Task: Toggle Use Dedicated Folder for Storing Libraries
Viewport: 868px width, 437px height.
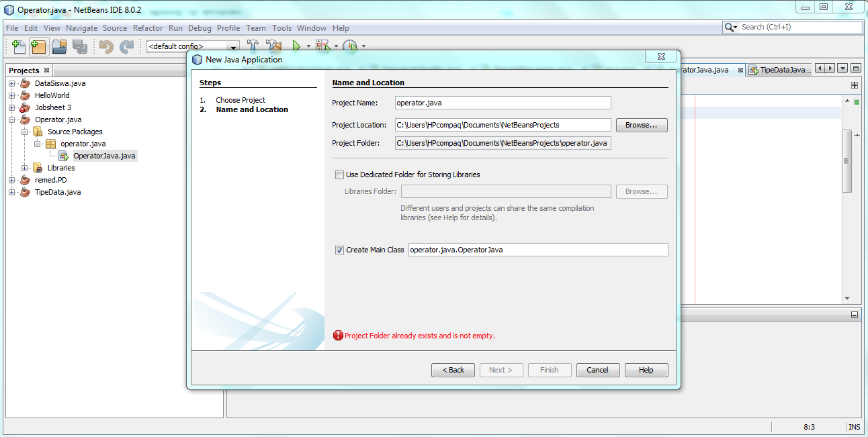Action: pyautogui.click(x=339, y=175)
